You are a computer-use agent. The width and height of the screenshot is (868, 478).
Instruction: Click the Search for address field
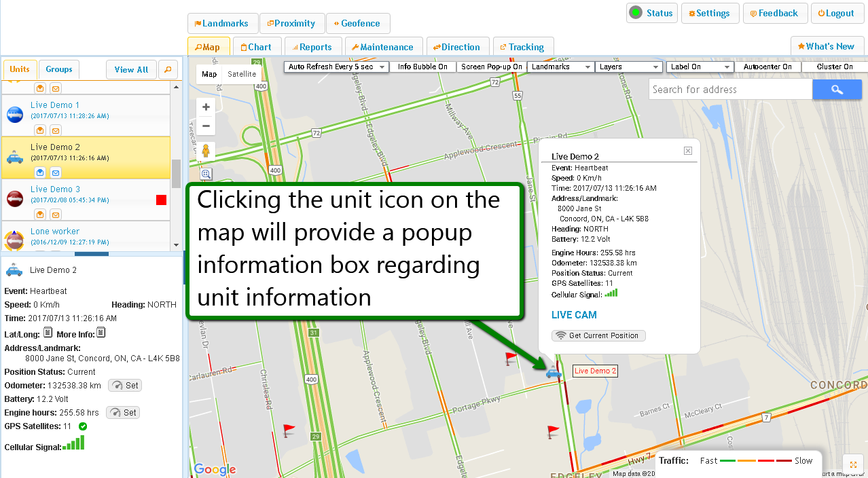pyautogui.click(x=730, y=90)
